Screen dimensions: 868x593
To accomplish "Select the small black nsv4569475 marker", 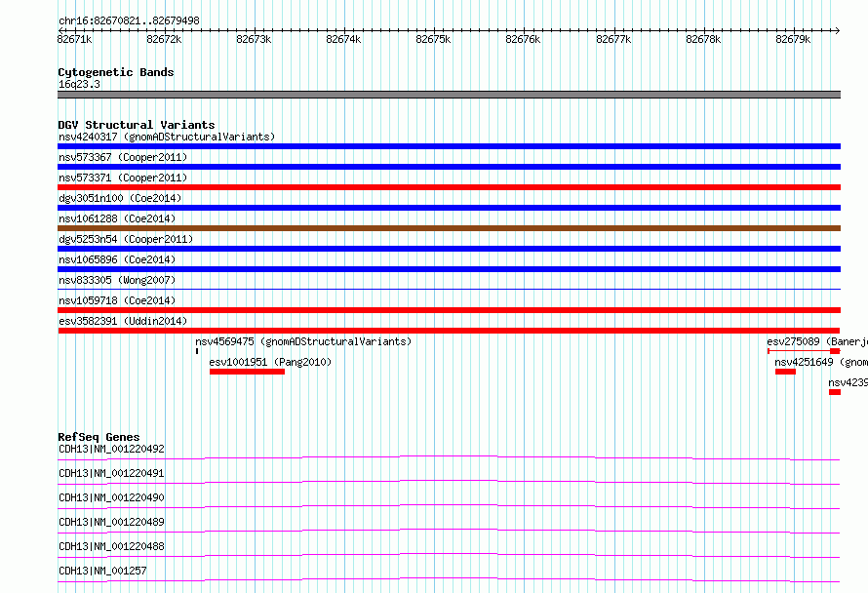I will [x=196, y=351].
